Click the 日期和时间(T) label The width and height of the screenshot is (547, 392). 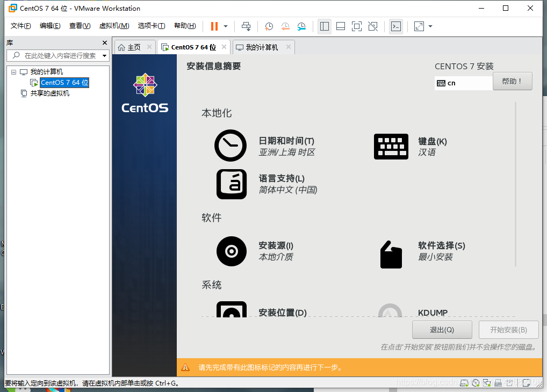286,141
